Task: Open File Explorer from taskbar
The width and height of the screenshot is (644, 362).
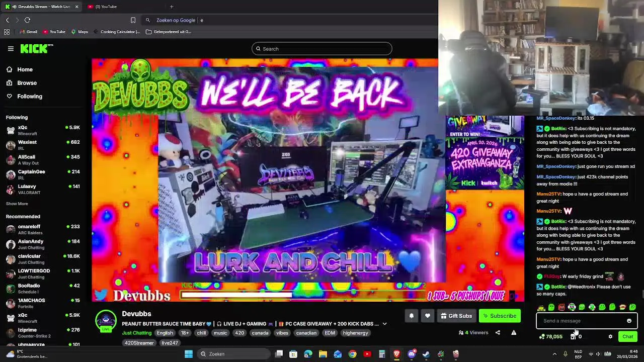Action: [x=323, y=354]
